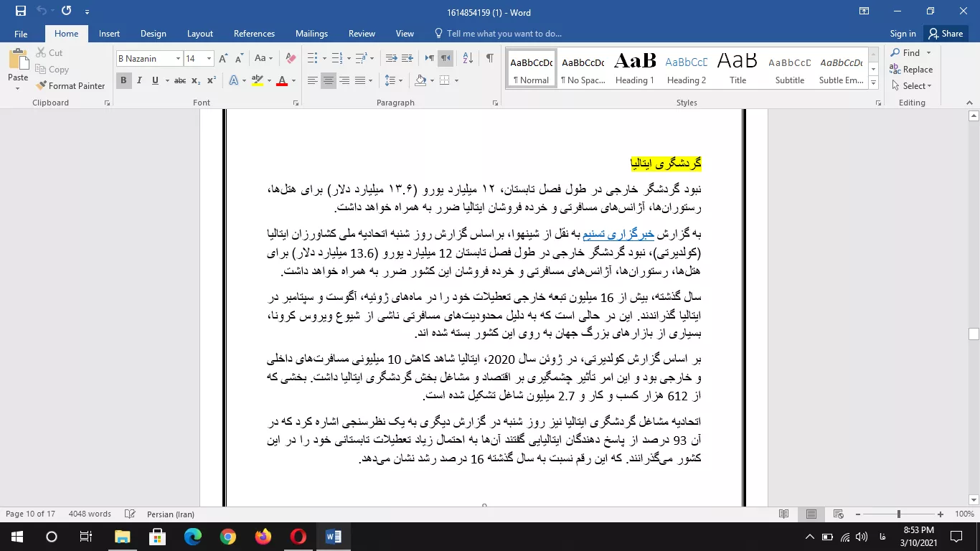Click the 4048 words count in status bar
Screen dimensions: 980x551
[x=90, y=514]
